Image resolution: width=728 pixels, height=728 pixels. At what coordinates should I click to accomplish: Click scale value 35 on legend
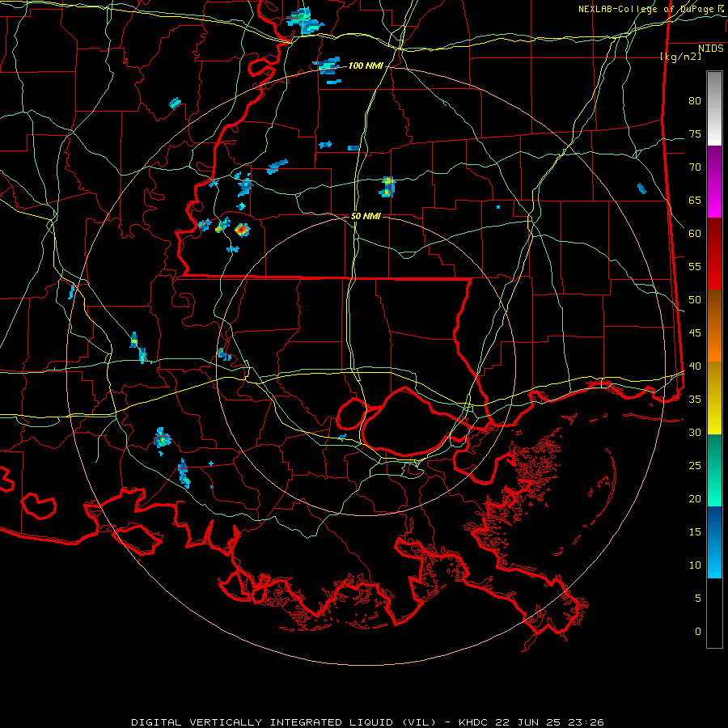[695, 400]
